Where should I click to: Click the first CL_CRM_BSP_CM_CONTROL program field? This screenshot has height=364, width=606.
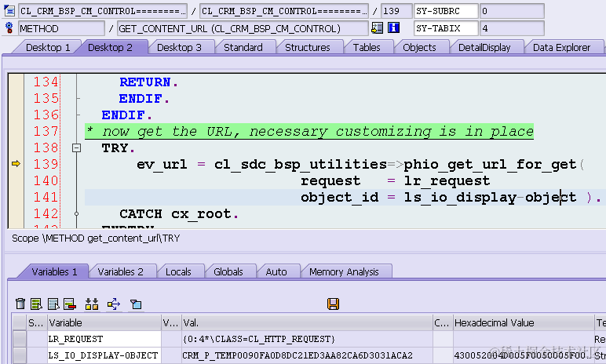[103, 11]
